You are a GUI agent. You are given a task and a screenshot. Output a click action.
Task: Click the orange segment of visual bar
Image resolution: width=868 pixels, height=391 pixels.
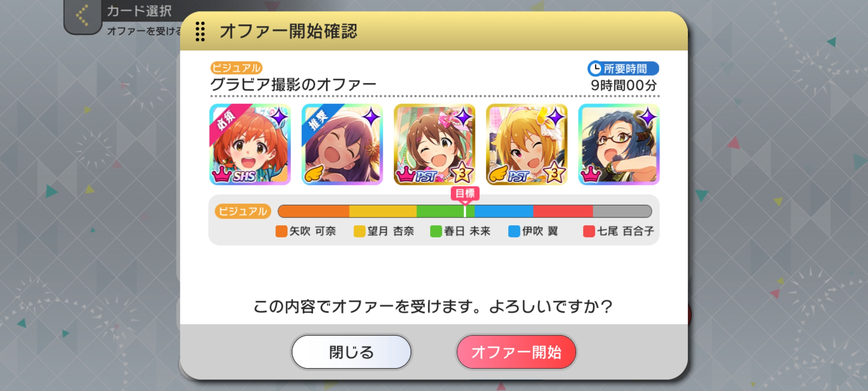tap(314, 211)
